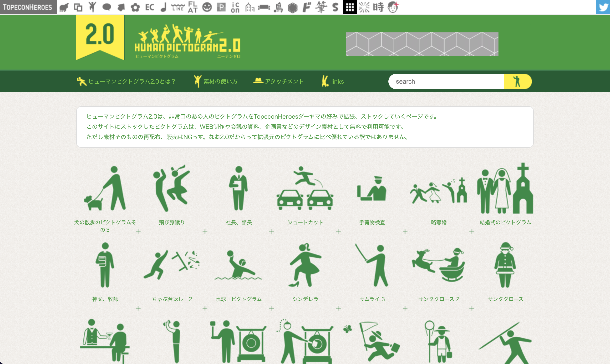Click the speech bubble icon in top bar

point(107,7)
